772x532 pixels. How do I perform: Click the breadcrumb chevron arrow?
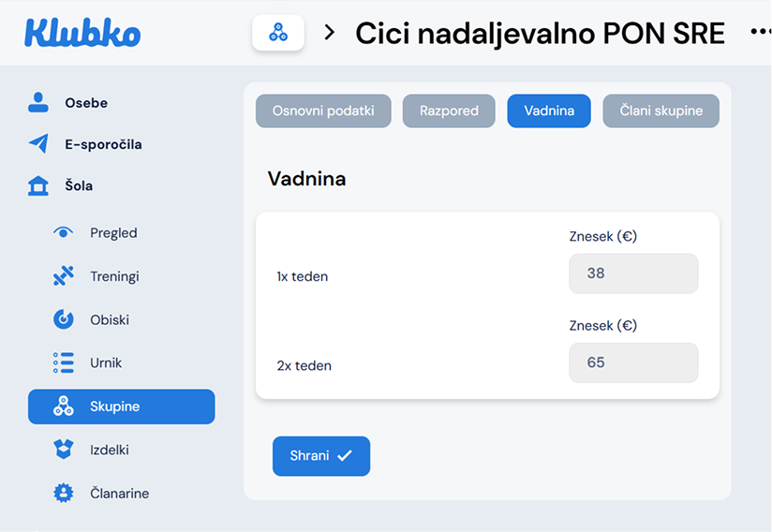[329, 33]
